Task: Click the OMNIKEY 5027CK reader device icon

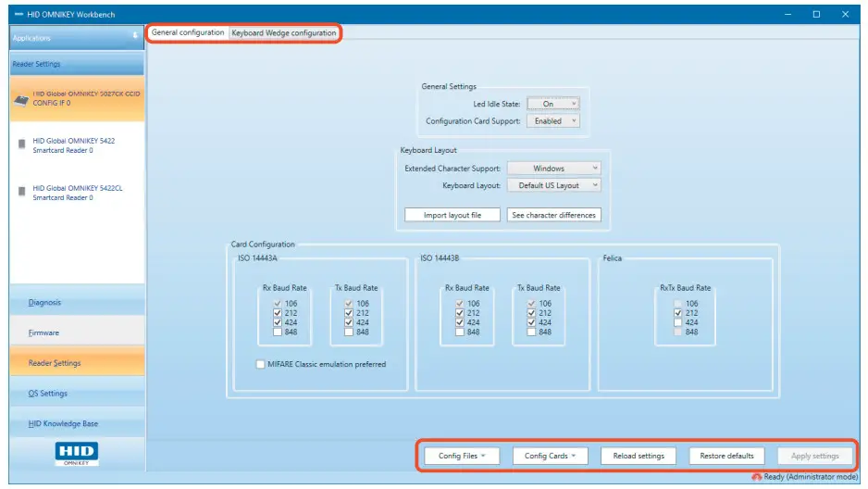Action: coord(21,100)
